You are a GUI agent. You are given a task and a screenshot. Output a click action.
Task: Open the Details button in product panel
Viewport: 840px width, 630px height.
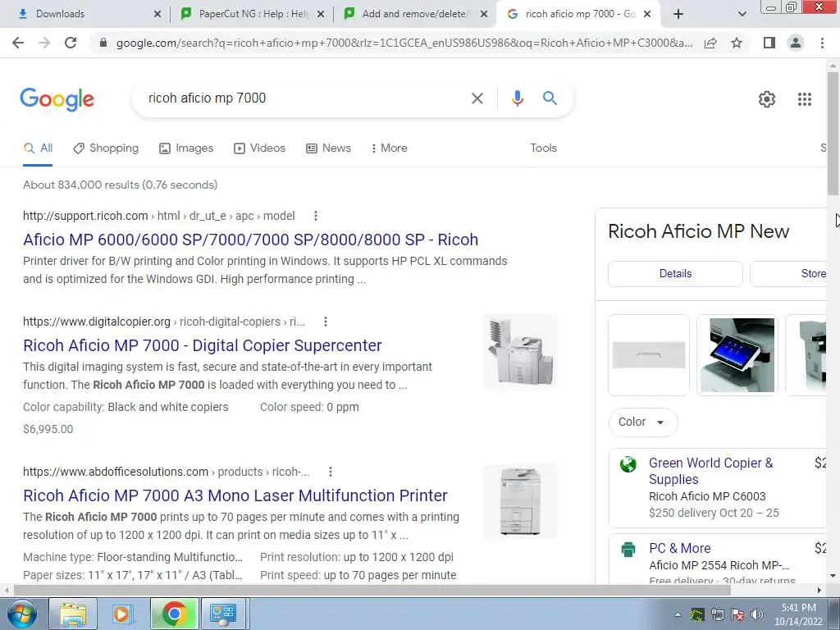pyautogui.click(x=676, y=274)
